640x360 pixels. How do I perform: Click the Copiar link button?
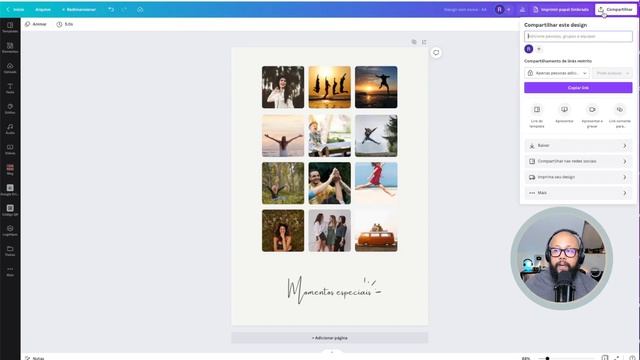[578, 87]
